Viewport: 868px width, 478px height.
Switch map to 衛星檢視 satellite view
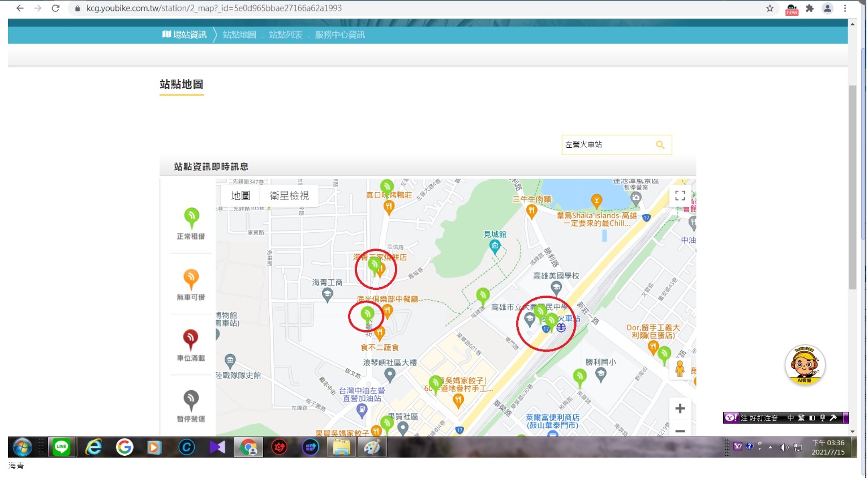289,196
